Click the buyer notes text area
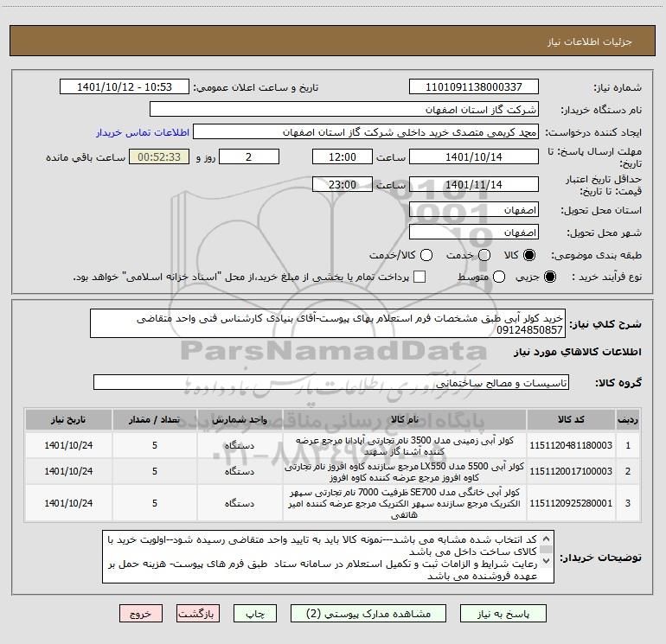Screen dimensions: 666x644 pyautogui.click(x=328, y=557)
